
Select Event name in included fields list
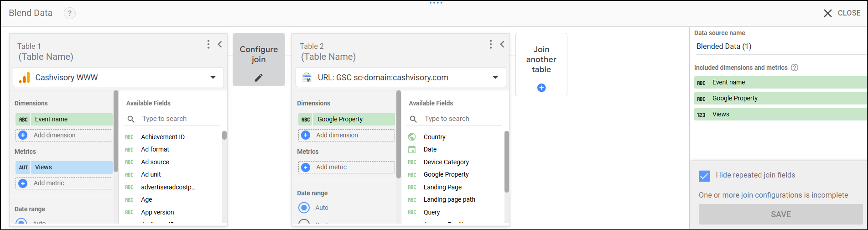(780, 83)
